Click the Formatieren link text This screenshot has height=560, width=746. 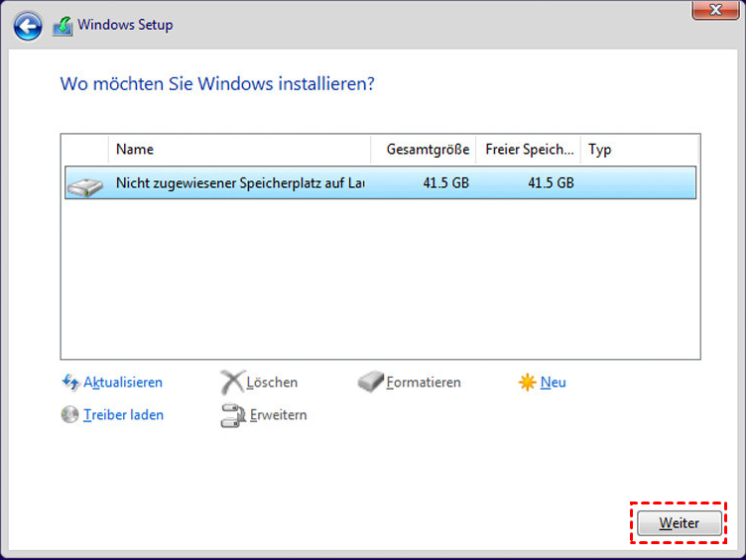[424, 383]
